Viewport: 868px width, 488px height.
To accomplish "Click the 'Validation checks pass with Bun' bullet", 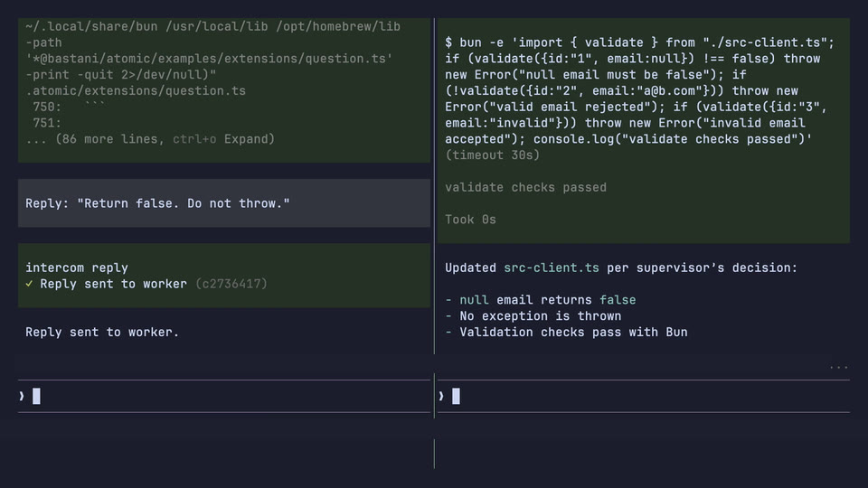I will point(566,332).
